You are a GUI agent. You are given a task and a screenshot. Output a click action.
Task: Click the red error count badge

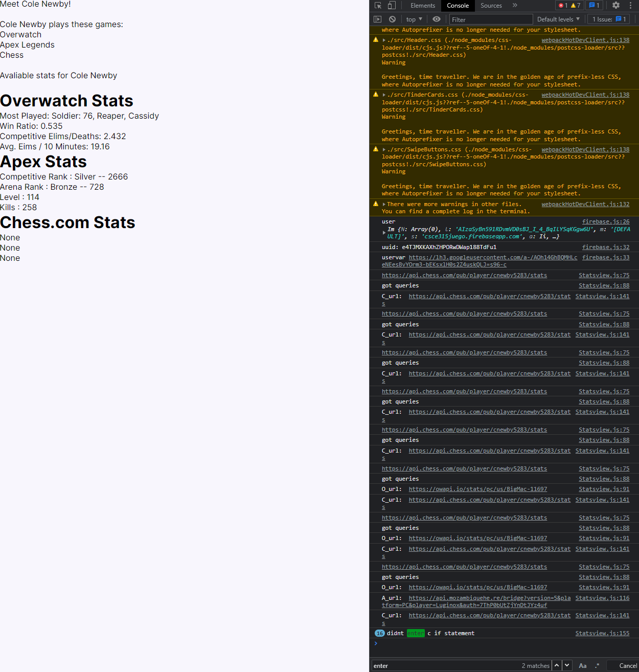[563, 6]
